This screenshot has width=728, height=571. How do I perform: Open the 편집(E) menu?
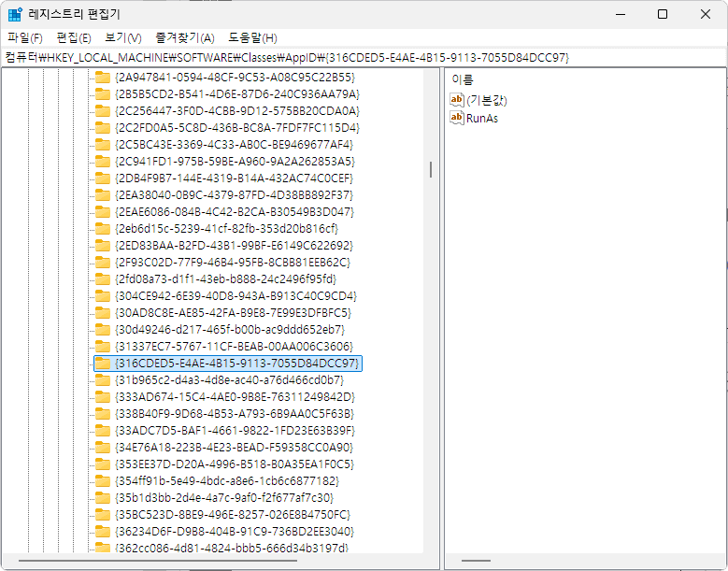tap(74, 38)
